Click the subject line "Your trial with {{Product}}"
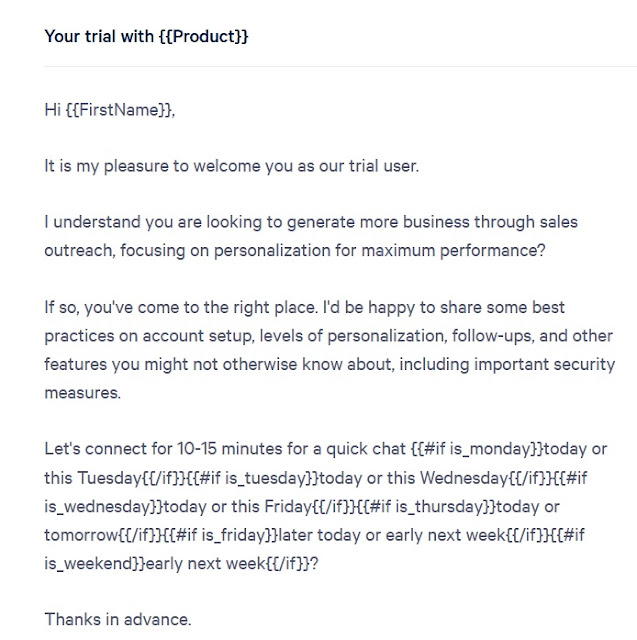This screenshot has height=640, width=637. [x=146, y=37]
